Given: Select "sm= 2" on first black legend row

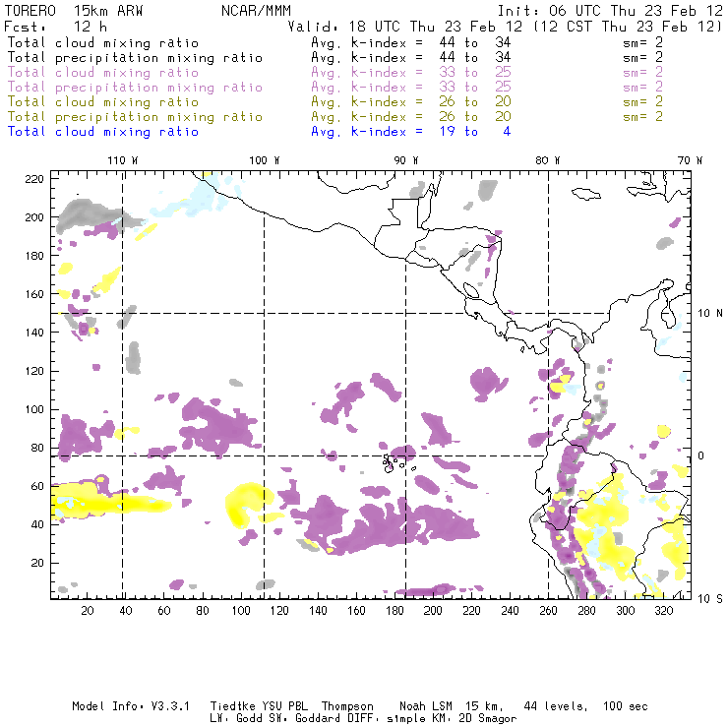Looking at the screenshot, I should click(x=642, y=42).
